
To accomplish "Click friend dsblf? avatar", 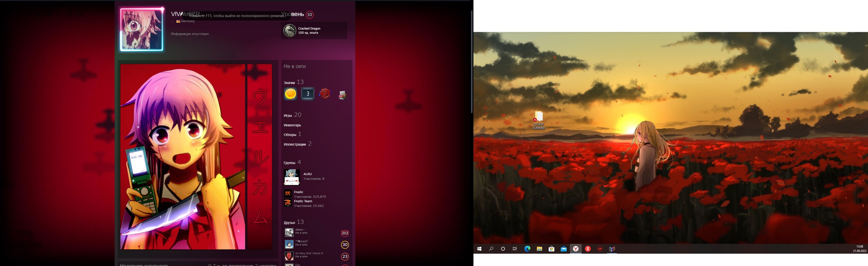I will (x=289, y=244).
